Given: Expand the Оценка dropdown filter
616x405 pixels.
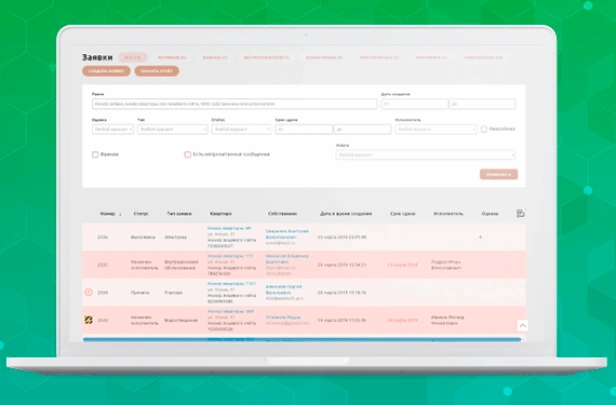Looking at the screenshot, I should click(x=111, y=129).
